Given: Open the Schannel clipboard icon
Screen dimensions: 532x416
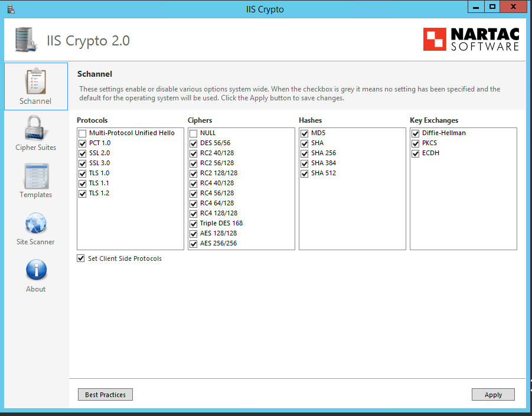Looking at the screenshot, I should pyautogui.click(x=35, y=81).
